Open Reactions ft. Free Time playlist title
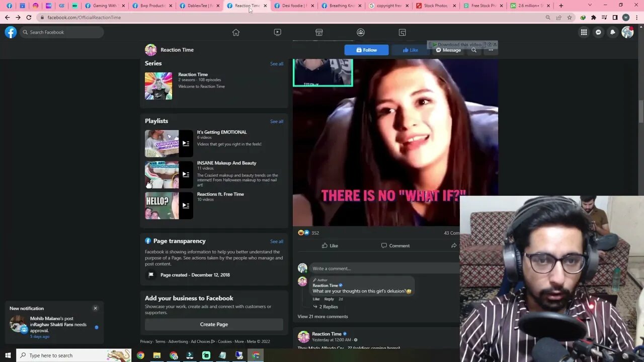 [x=220, y=194]
